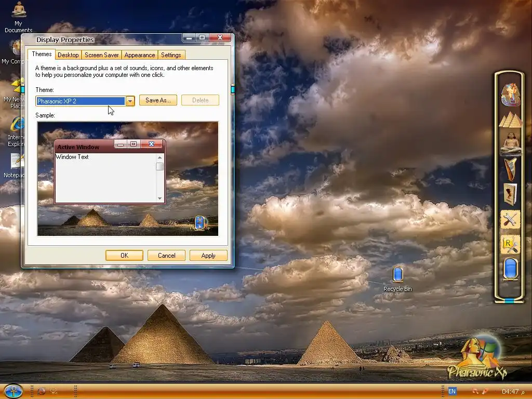The image size is (532, 399).
Task: Click the Apply button
Action: (x=208, y=256)
